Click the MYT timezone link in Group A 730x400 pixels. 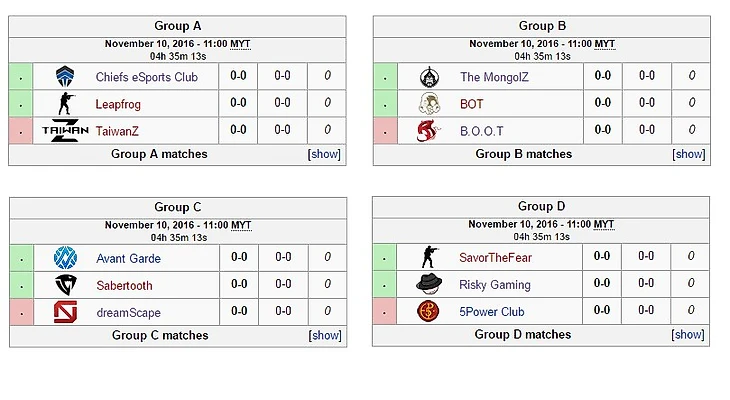click(241, 44)
